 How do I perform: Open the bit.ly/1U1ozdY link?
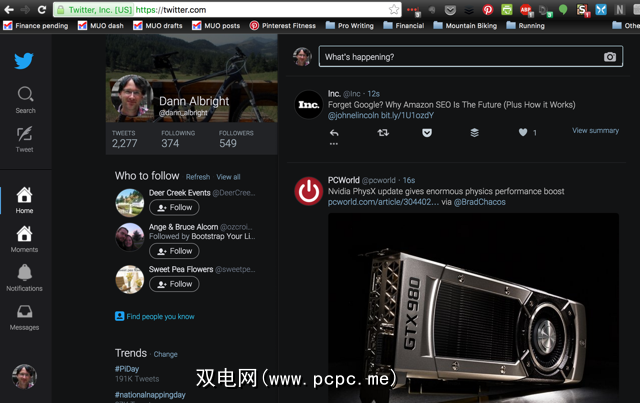pos(407,116)
